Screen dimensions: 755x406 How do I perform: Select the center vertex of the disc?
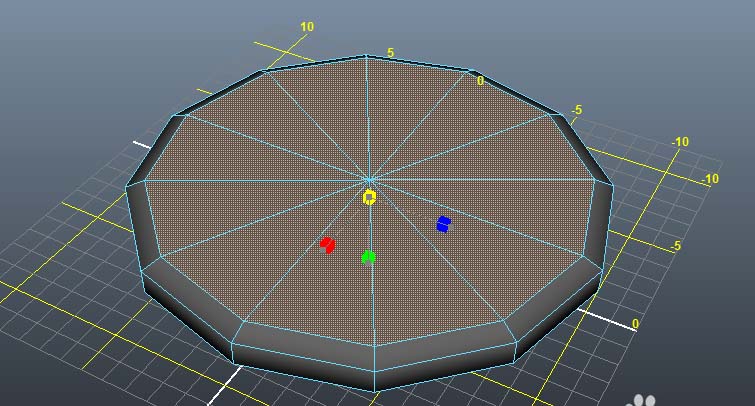(x=369, y=180)
